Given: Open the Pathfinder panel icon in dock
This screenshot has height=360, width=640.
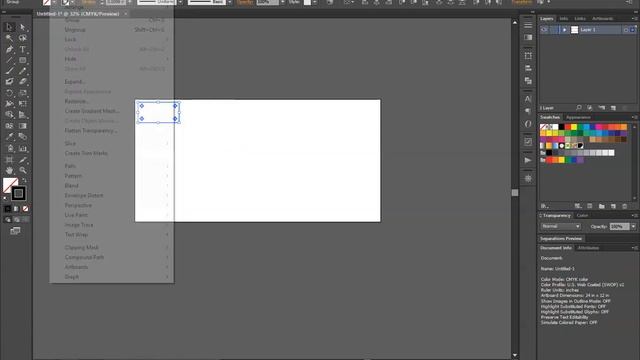Looking at the screenshot, I should pos(528,80).
